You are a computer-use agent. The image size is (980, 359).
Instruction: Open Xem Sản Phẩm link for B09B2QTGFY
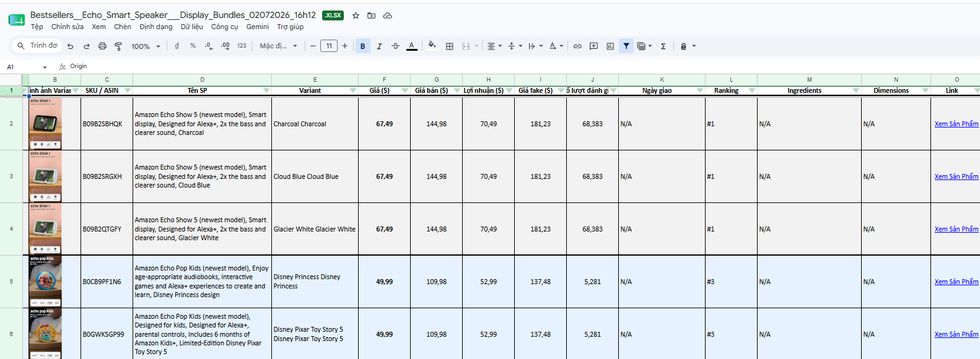(x=956, y=229)
